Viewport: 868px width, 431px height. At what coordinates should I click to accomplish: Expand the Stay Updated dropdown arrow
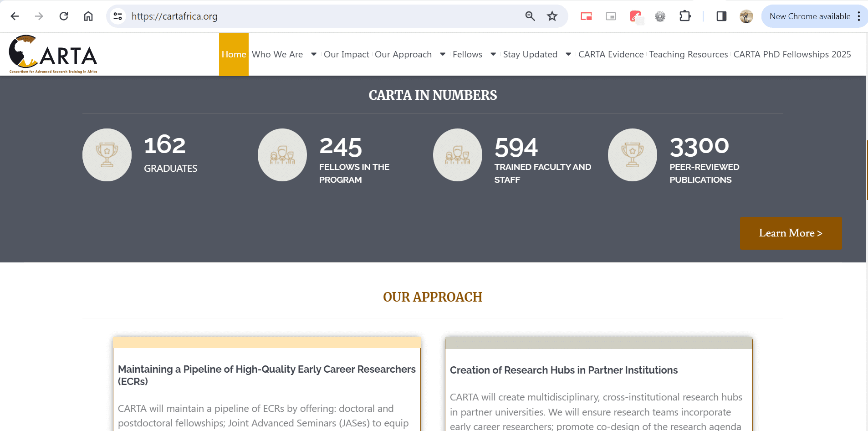tap(568, 54)
